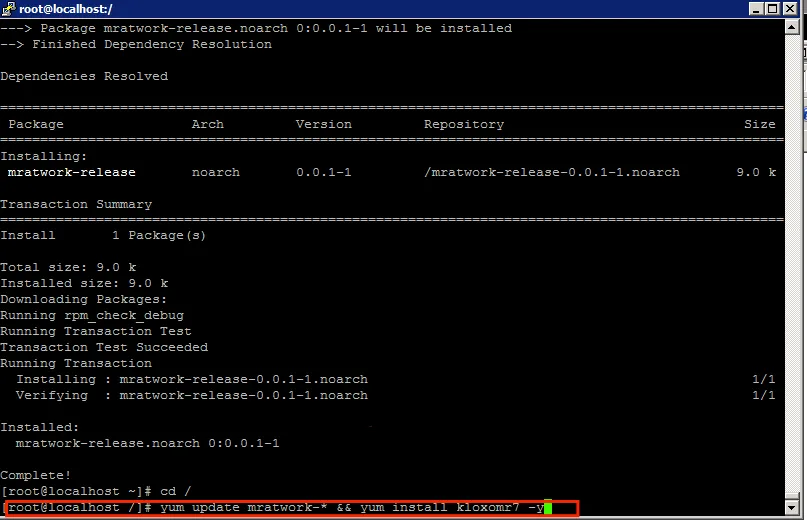Click the 'Transaction Test Succeeded' line
807x520 pixels.
(104, 347)
